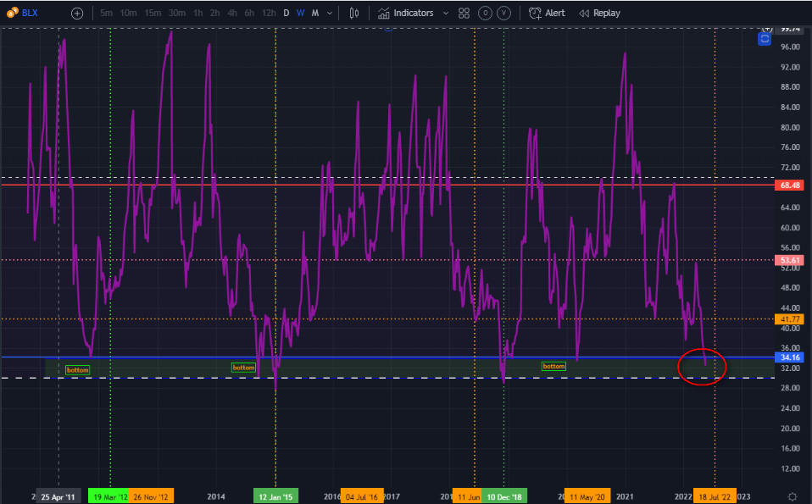Click the 04 Jul '16 date marker

click(362, 496)
